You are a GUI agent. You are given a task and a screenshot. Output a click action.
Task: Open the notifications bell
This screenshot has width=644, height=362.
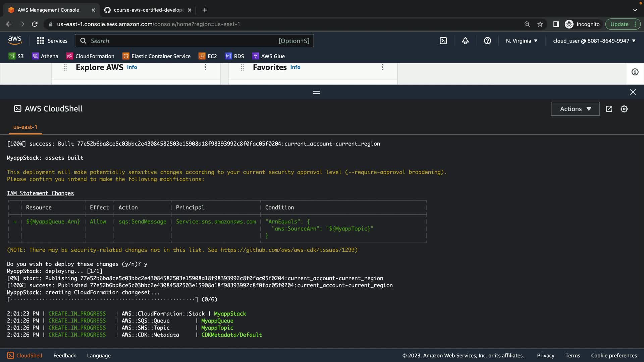(x=465, y=41)
